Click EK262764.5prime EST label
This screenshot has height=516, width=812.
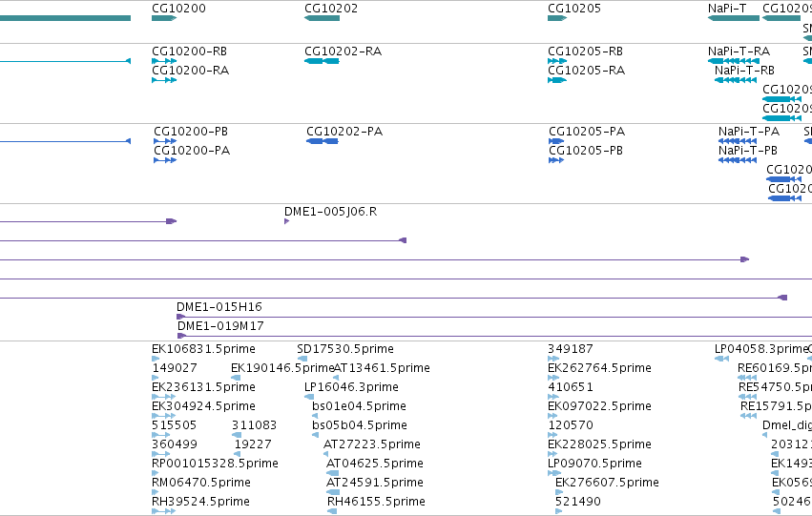pyautogui.click(x=599, y=368)
